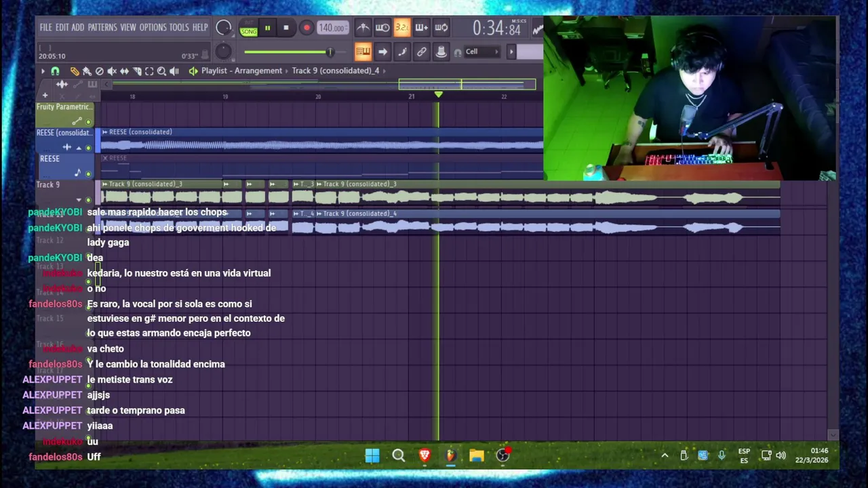Toggle step editing mode icon
This screenshot has height=488, width=868.
(x=402, y=52)
